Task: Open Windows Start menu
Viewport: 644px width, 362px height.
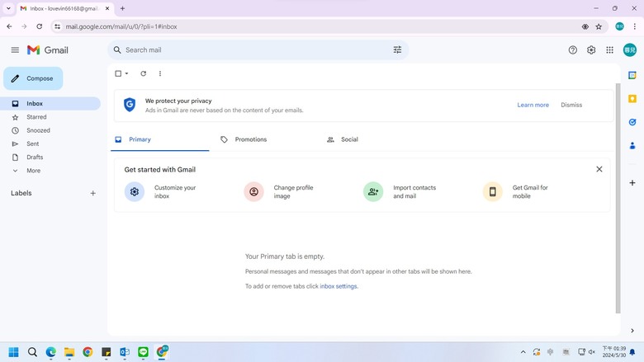Action: pos(13,352)
